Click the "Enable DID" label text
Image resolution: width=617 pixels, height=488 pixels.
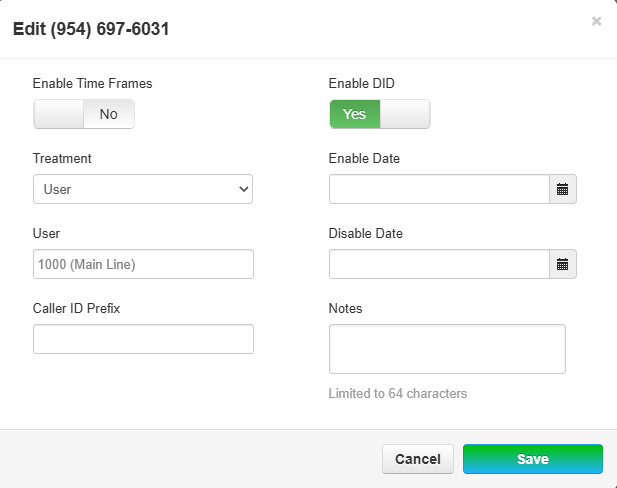[x=362, y=84]
